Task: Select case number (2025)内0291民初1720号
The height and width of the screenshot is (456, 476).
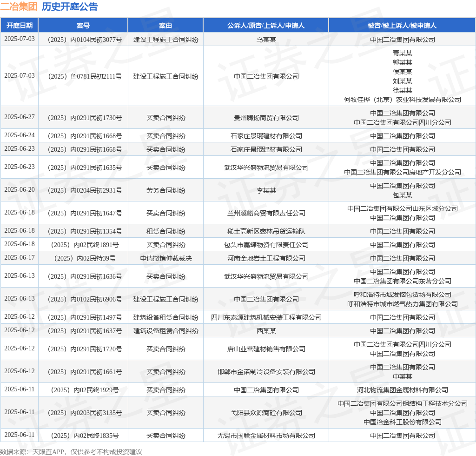Action: [85, 349]
